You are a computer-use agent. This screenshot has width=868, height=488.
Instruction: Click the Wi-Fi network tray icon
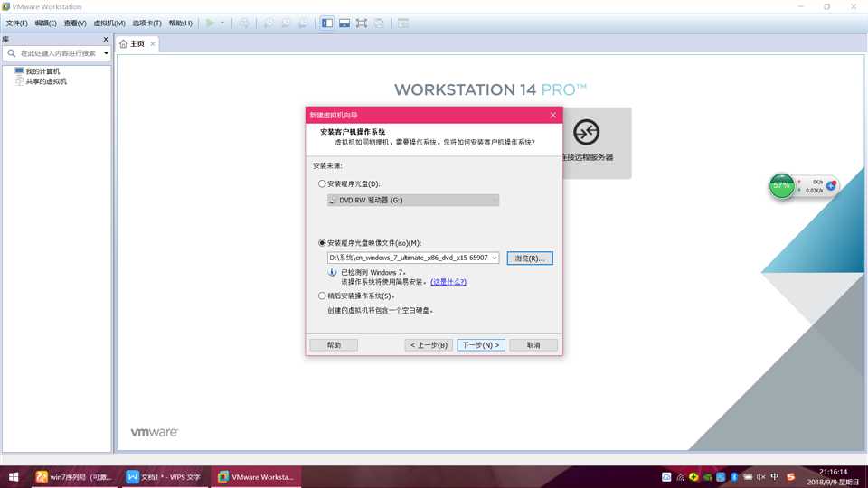(680, 477)
